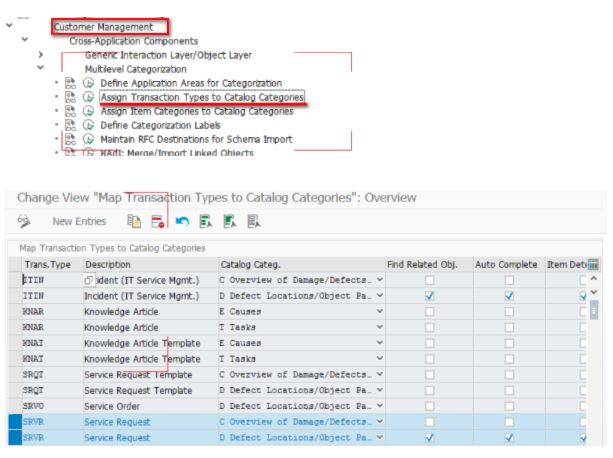Image resolution: width=613 pixels, height=458 pixels.
Task: Click the Undo Change arrow icon
Action: coord(182,222)
